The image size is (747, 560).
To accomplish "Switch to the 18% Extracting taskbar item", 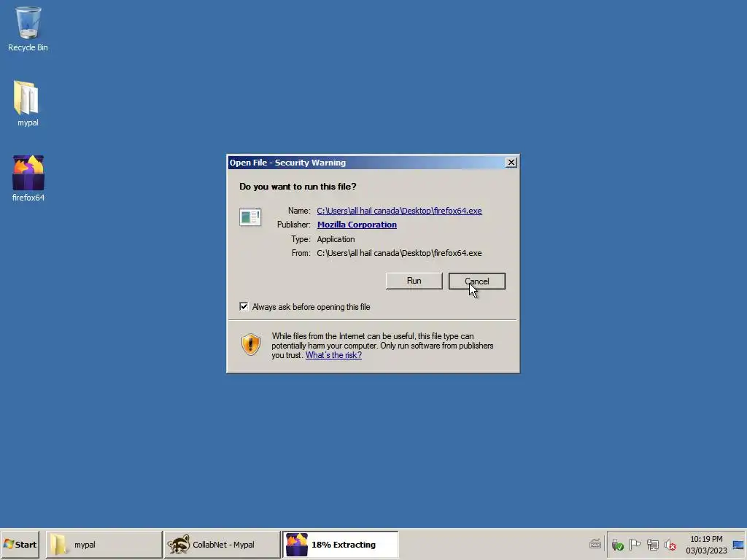I will click(x=340, y=544).
